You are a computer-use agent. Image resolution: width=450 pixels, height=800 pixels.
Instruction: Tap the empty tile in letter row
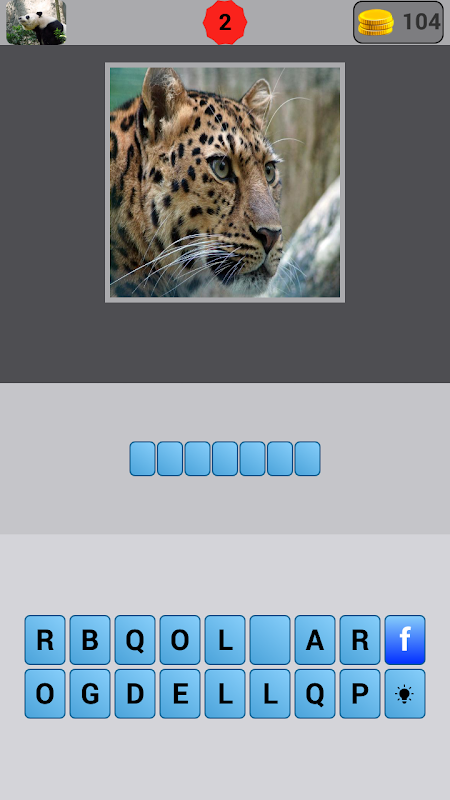pyautogui.click(x=270, y=640)
